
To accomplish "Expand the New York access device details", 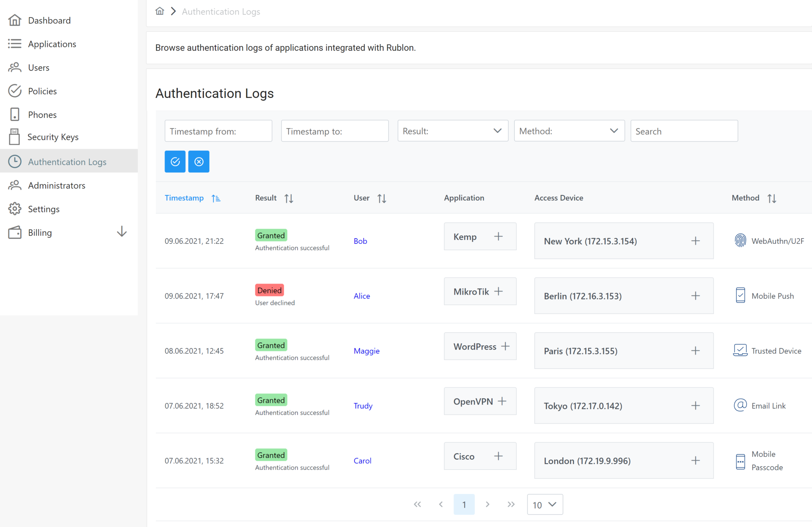I will (695, 241).
